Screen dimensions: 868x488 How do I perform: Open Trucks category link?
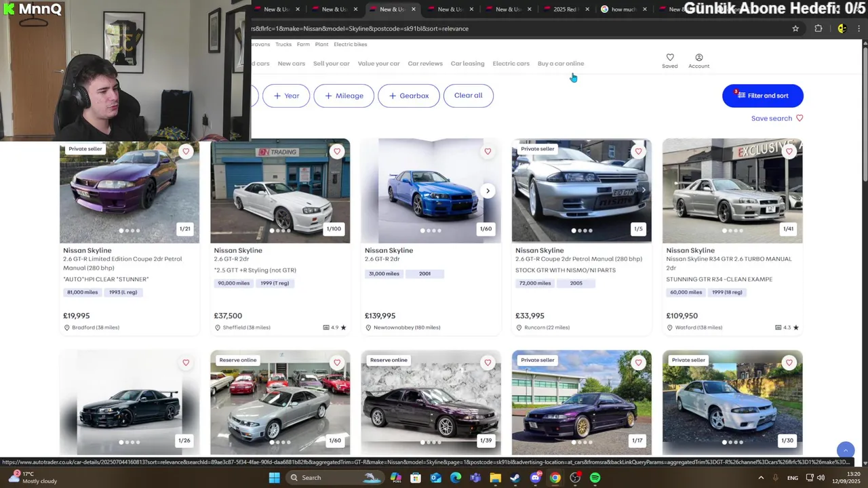(x=283, y=44)
